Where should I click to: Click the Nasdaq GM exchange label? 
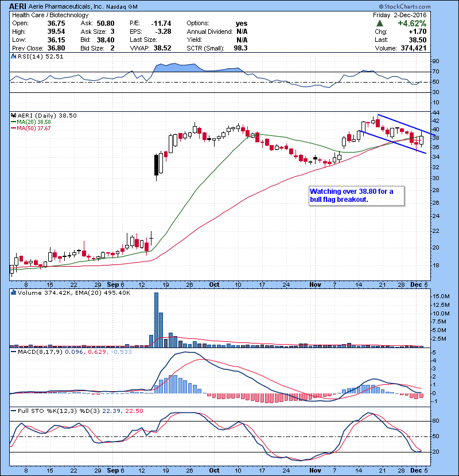pyautogui.click(x=122, y=7)
